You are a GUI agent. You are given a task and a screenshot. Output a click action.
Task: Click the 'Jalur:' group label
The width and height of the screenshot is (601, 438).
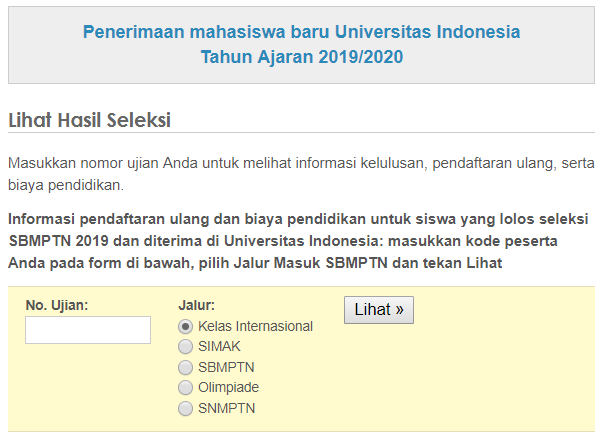pos(197,304)
